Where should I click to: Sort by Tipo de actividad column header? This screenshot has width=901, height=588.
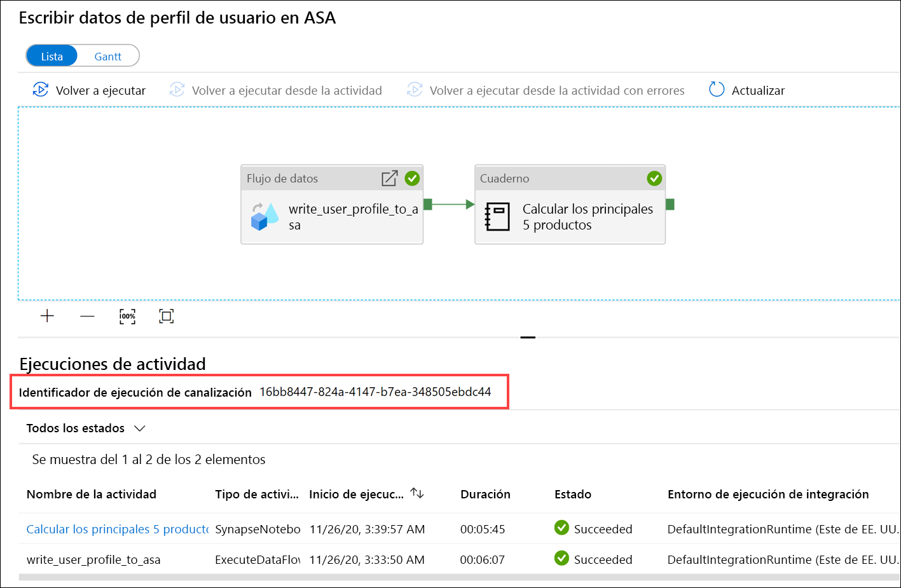[x=257, y=494]
